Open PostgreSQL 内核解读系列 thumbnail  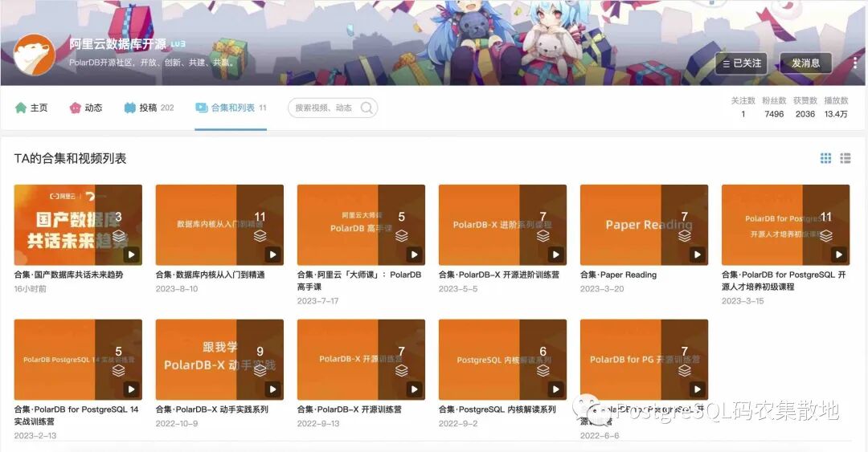pyautogui.click(x=502, y=360)
